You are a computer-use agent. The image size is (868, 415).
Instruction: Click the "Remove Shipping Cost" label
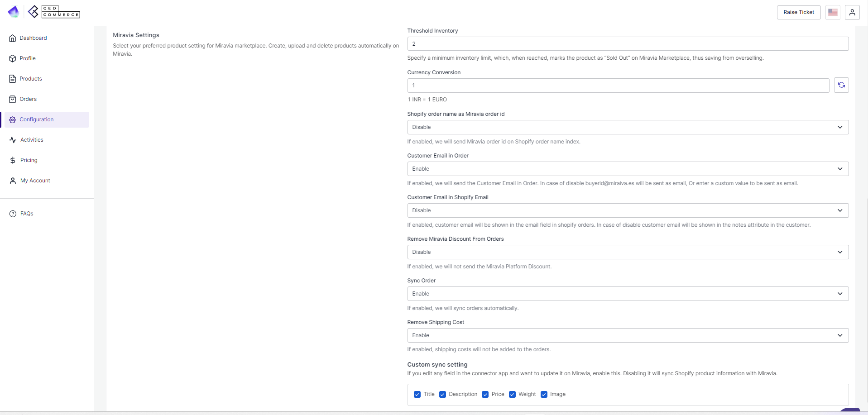coord(436,322)
